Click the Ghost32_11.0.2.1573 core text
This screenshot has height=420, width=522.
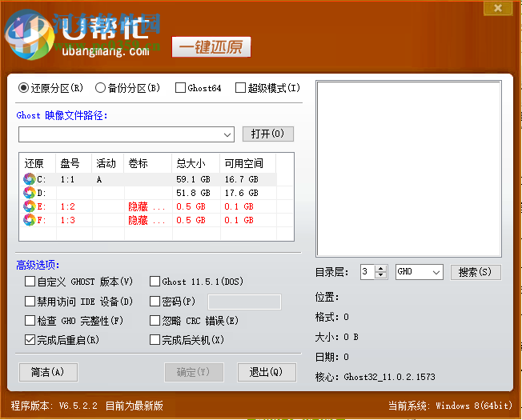click(390, 377)
